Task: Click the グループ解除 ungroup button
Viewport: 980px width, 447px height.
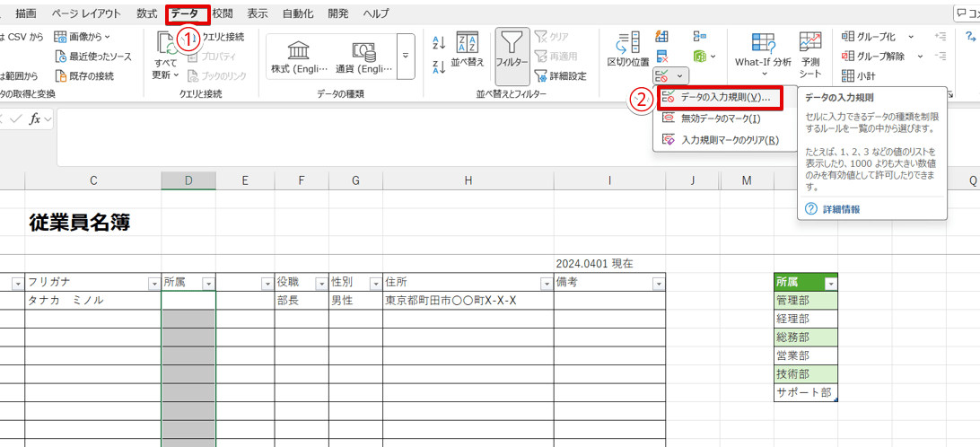Action: [873, 57]
